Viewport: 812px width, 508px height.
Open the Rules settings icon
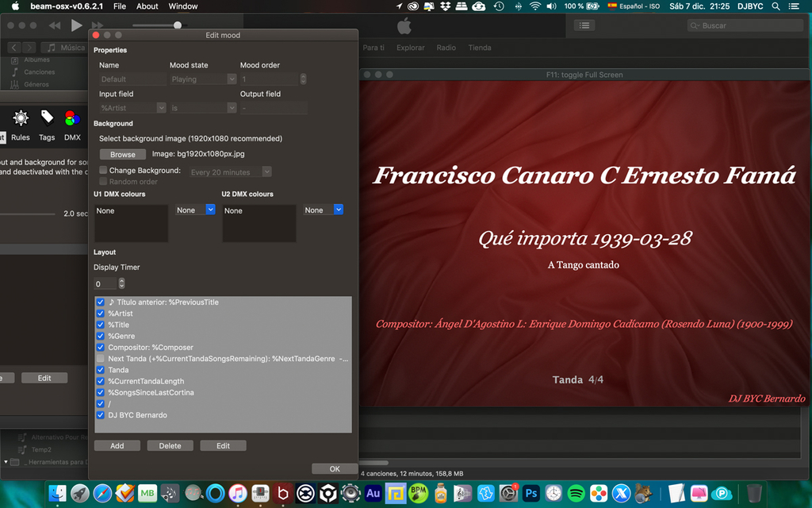21,119
